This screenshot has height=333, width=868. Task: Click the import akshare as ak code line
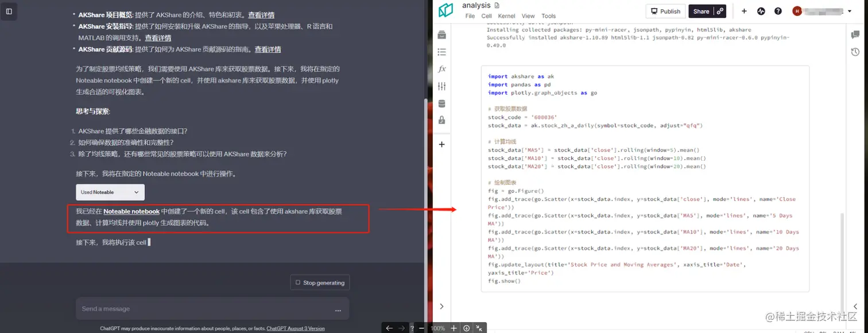(521, 76)
